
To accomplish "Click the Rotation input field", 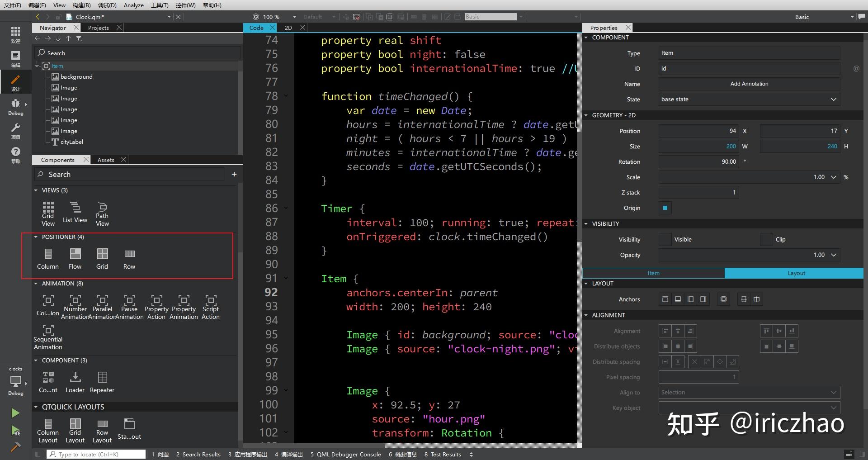I will tap(698, 162).
